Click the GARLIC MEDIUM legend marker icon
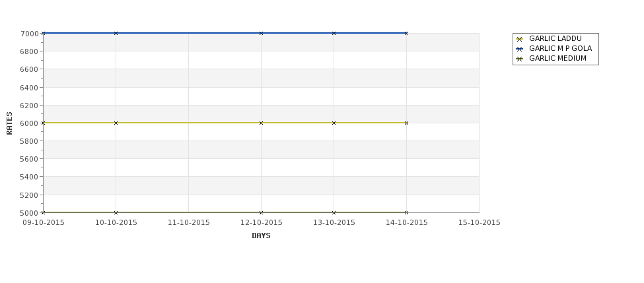This screenshot has width=644, height=283. 519,59
